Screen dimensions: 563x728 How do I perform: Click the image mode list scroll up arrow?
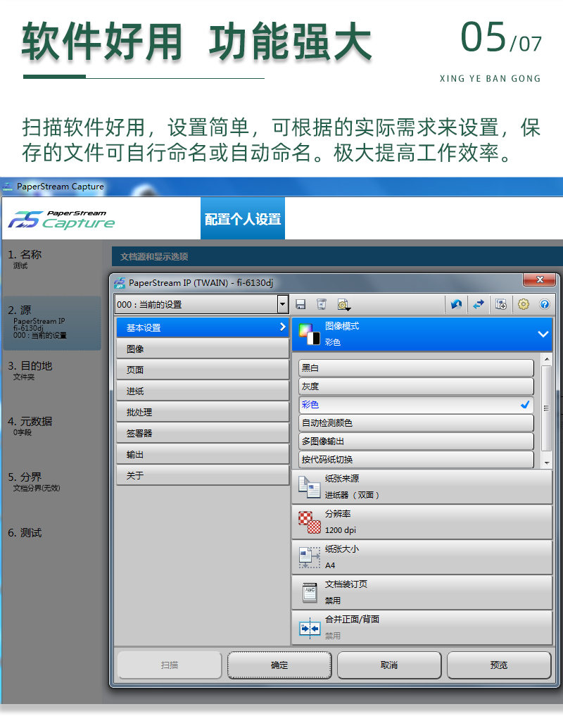547,359
